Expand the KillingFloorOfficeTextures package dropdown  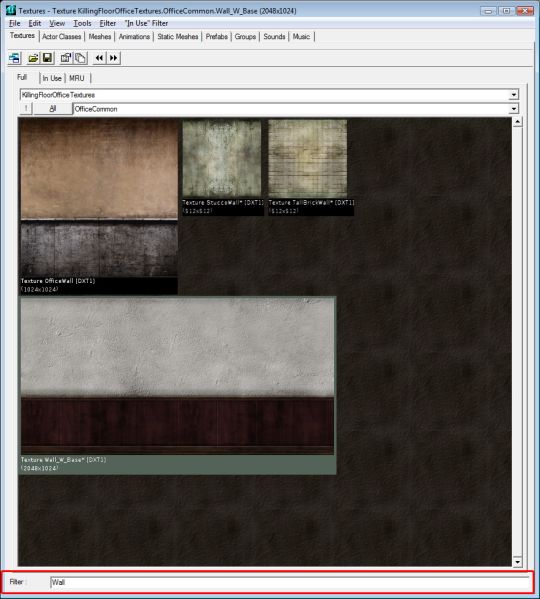(x=514, y=94)
